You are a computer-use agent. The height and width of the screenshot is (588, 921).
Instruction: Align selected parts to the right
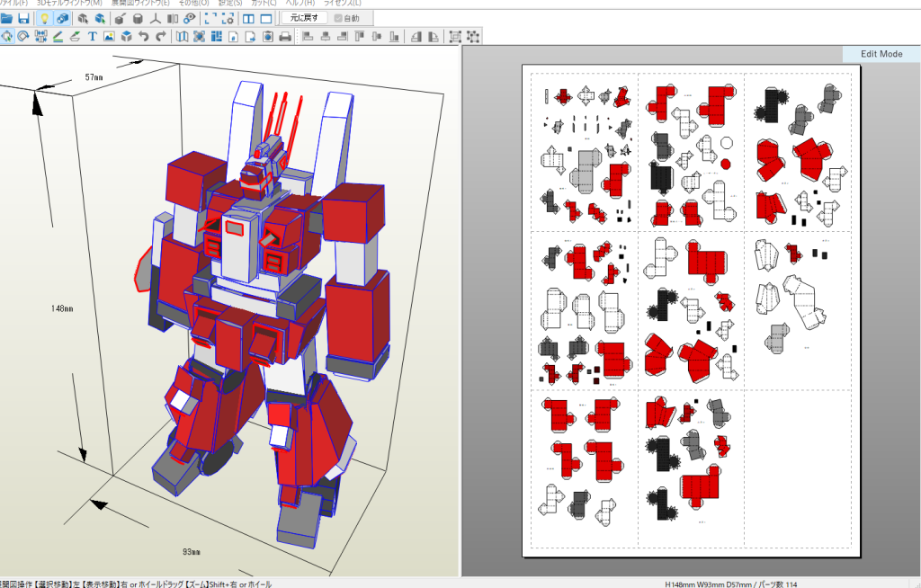click(343, 37)
